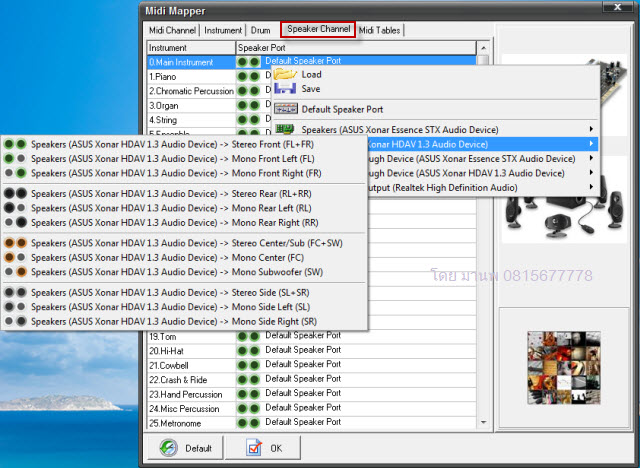Screen dimensions: 640x468
Task: Click speaker dots icon for Mono Side Right
Action: pos(15,322)
